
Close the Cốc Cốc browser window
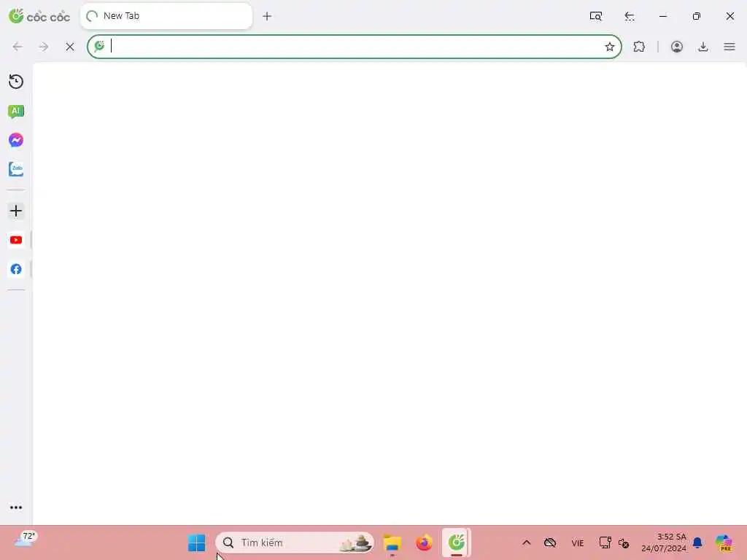pyautogui.click(x=729, y=16)
